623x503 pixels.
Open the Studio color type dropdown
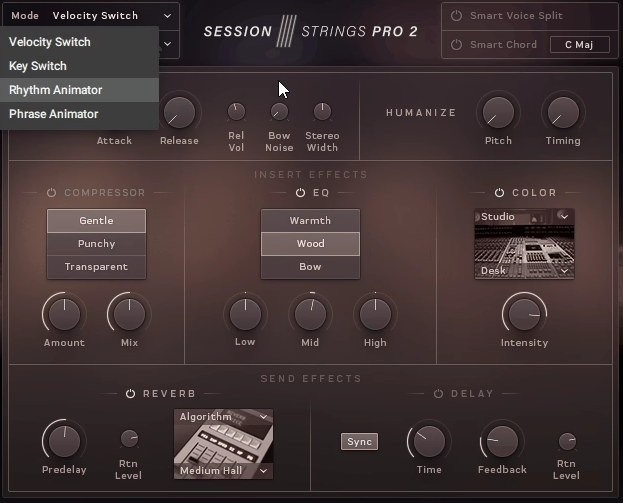point(524,217)
